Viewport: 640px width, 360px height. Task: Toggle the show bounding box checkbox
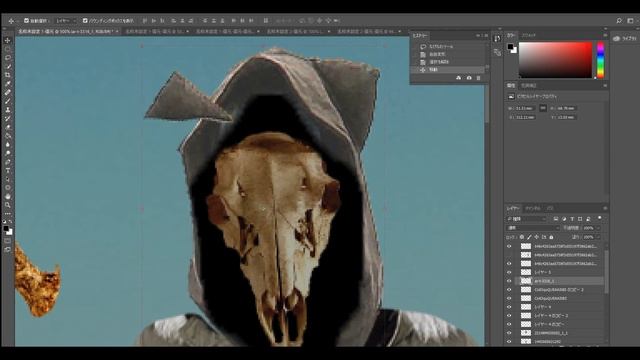pyautogui.click(x=85, y=20)
